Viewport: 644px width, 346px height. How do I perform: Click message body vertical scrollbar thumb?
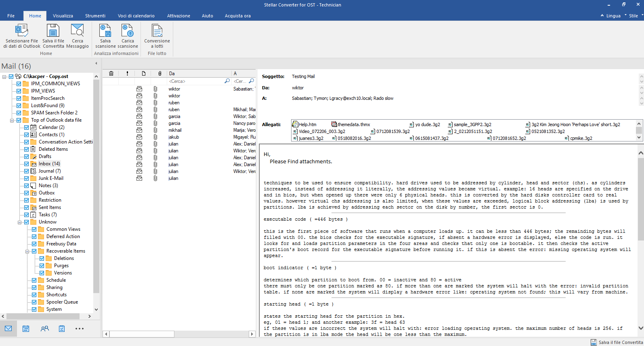(641, 199)
